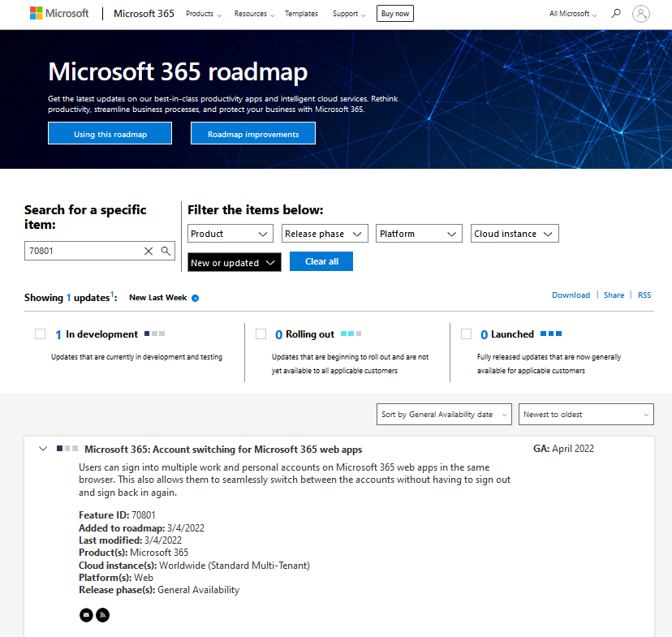Submit the roadmap search magnifier
The image size is (672, 637).
tap(166, 251)
